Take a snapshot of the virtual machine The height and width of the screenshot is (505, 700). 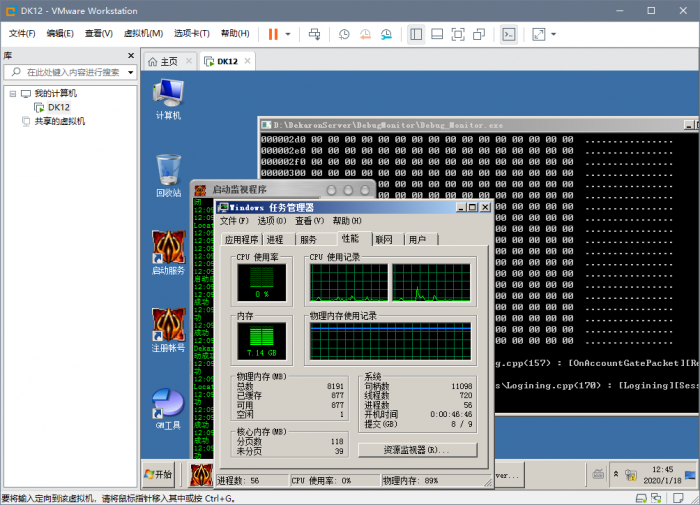344,34
